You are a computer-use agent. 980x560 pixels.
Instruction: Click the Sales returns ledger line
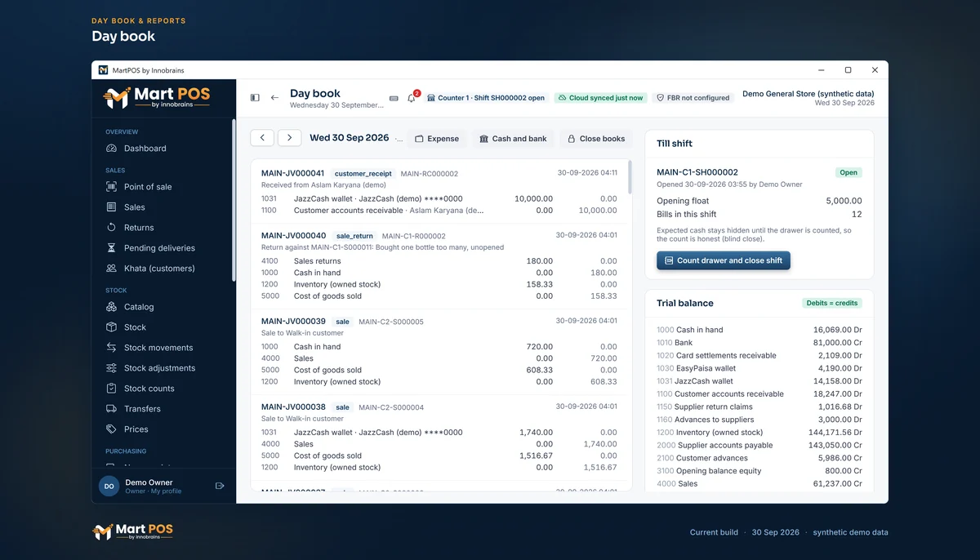pyautogui.click(x=439, y=261)
